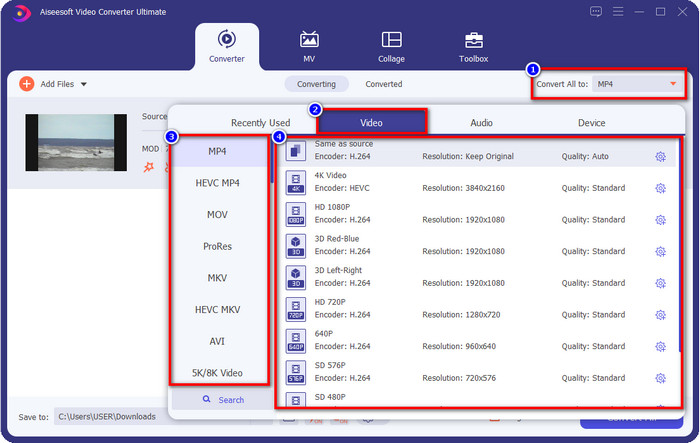Screen dimensions: 700x443
Task: Click Resolution: 720x576 text
Action: click(x=459, y=378)
